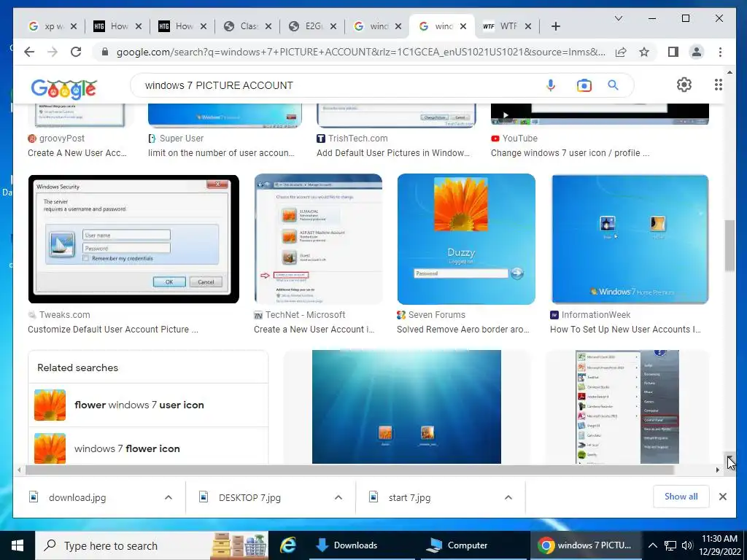Viewport: 747px width, 560px height.
Task: Click the horizontal scrollbar thumb
Action: [x=349, y=470]
